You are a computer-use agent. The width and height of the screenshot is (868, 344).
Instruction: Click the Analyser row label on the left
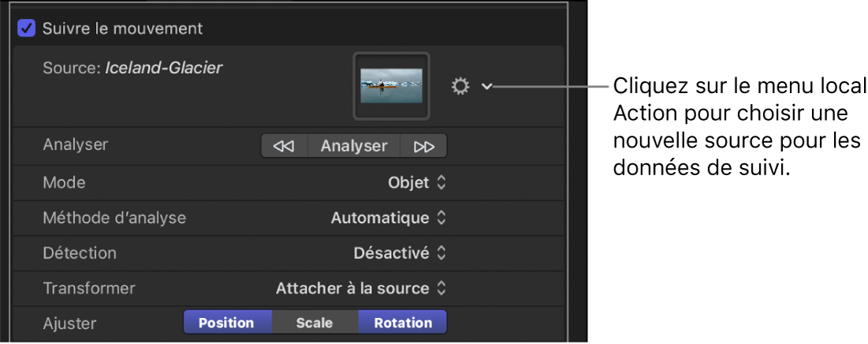coord(75,144)
